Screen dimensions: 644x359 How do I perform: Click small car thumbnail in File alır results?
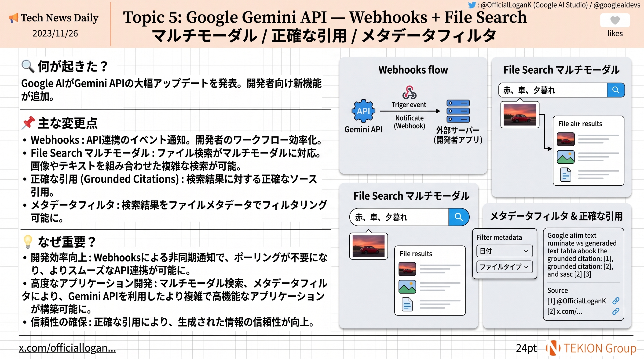566,139
